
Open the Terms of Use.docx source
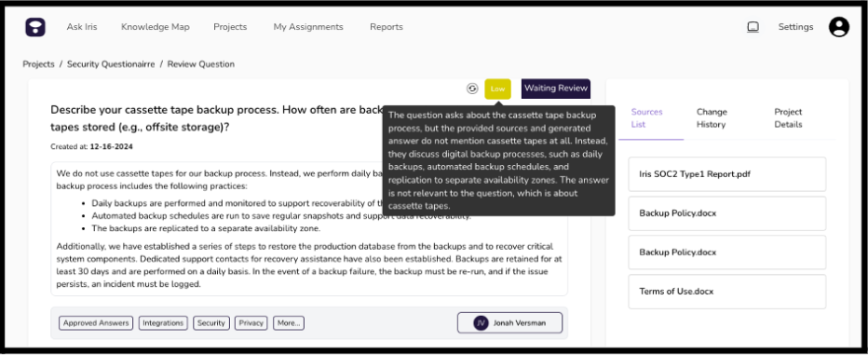click(x=726, y=292)
